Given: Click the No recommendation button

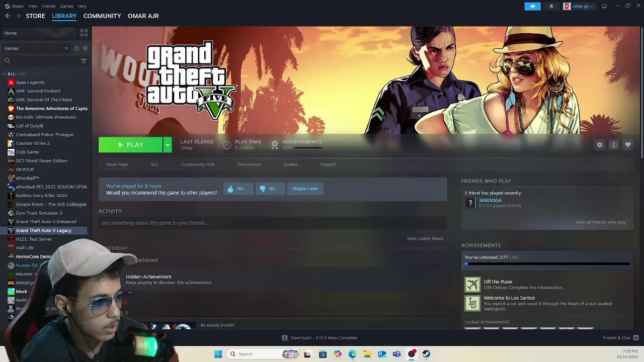Looking at the screenshot, I should 270,189.
